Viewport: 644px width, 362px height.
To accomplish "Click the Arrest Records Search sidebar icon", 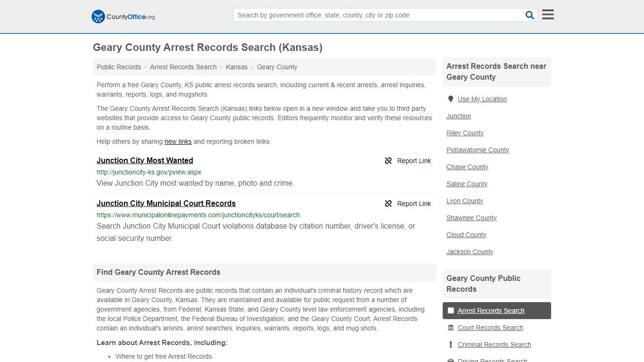I will point(451,311).
